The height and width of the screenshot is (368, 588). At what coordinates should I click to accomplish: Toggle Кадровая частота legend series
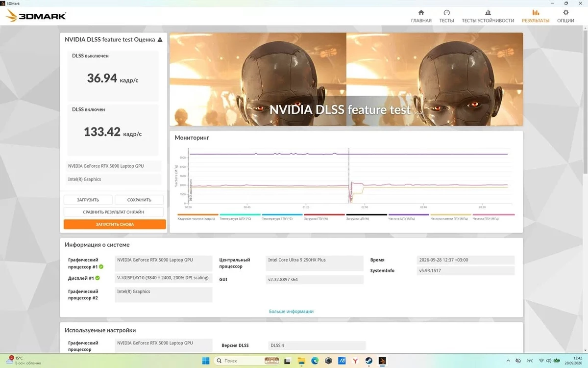(x=198, y=217)
